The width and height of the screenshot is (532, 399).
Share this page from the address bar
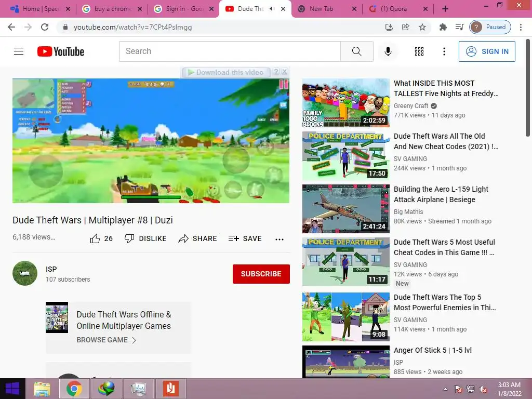coord(405,27)
